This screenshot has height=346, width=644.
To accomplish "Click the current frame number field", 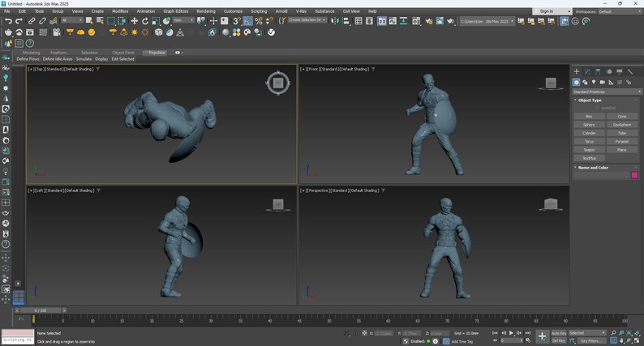I will pos(511,340).
